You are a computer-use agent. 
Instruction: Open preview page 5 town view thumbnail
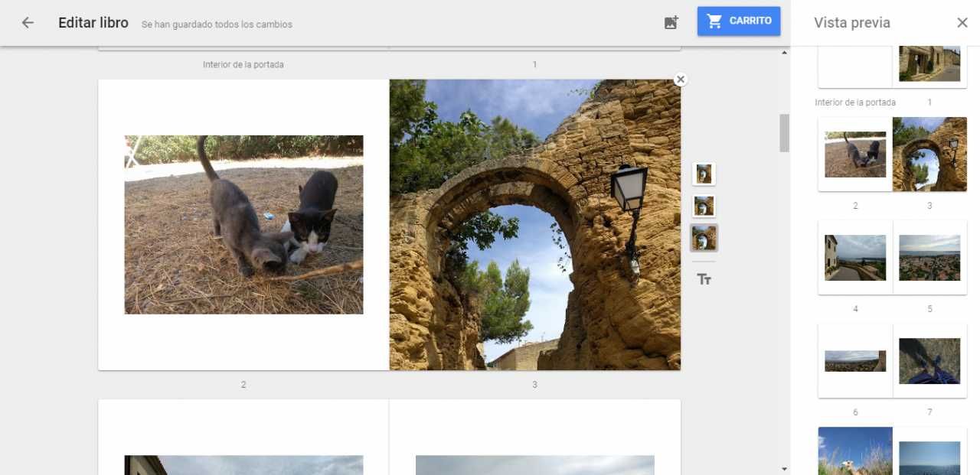[x=929, y=258]
